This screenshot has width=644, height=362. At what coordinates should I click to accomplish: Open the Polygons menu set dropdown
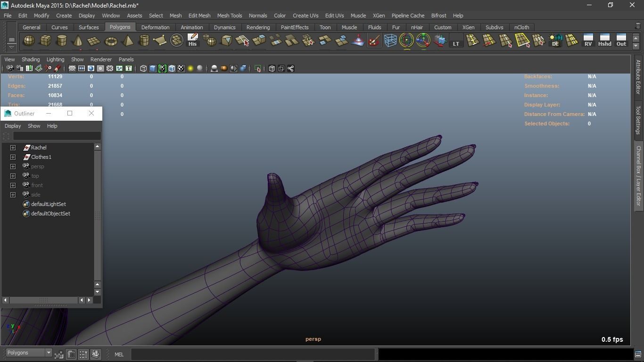pos(29,353)
